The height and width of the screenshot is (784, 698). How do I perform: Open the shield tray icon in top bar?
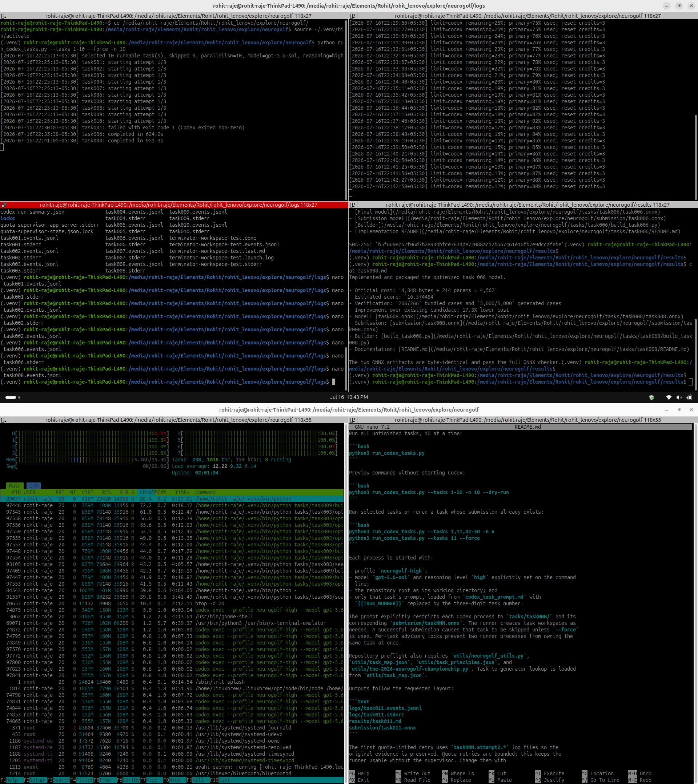tap(651, 397)
